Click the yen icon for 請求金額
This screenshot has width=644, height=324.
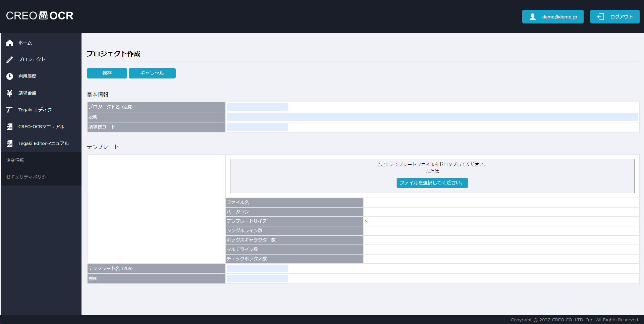point(10,93)
